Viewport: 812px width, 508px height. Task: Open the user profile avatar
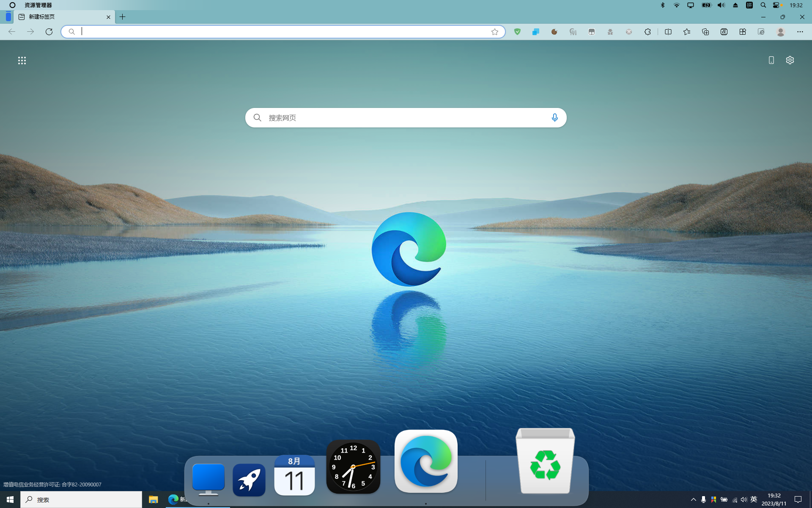point(781,32)
